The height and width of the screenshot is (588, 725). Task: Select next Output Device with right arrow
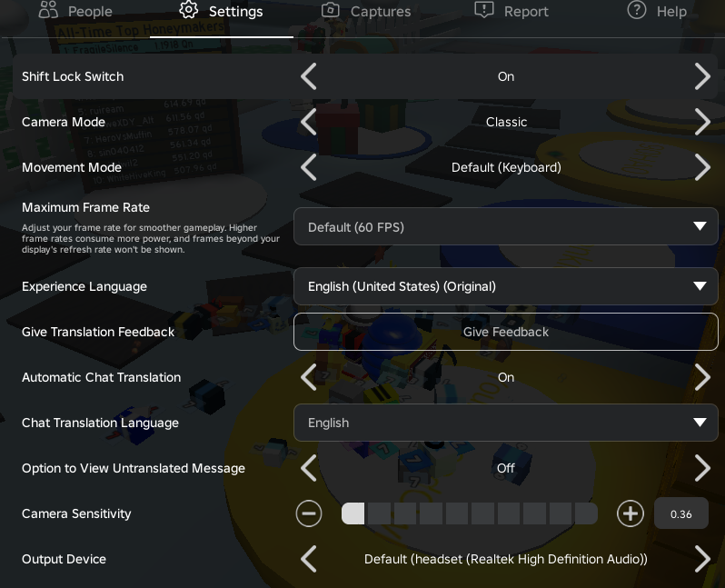click(702, 559)
